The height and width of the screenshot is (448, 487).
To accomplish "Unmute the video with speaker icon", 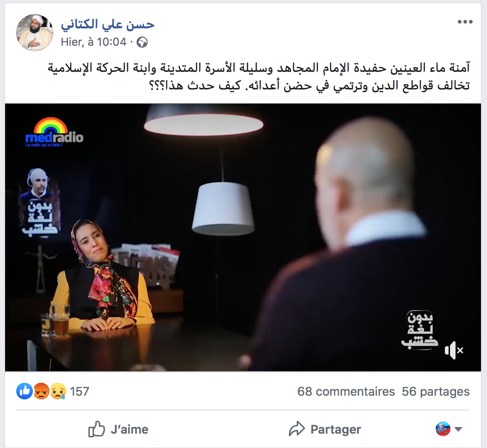I will 454,350.
